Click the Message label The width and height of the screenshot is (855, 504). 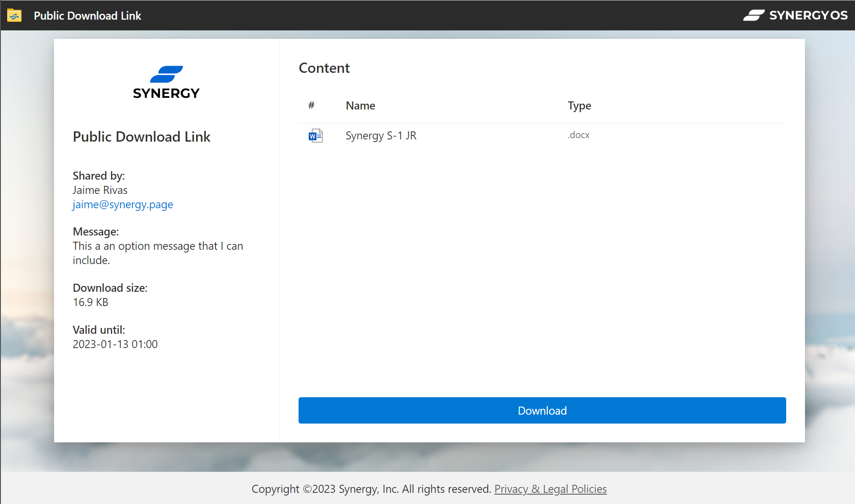[x=96, y=231]
